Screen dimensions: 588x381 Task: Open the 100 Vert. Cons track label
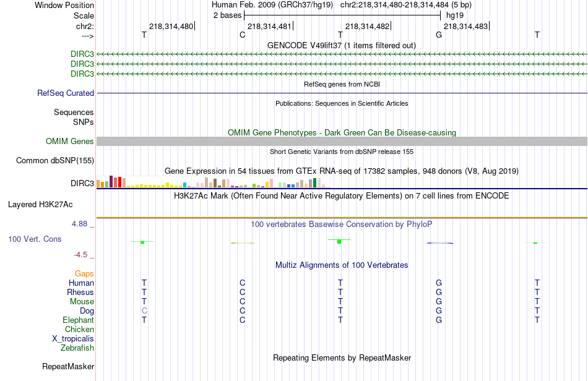pyautogui.click(x=35, y=239)
